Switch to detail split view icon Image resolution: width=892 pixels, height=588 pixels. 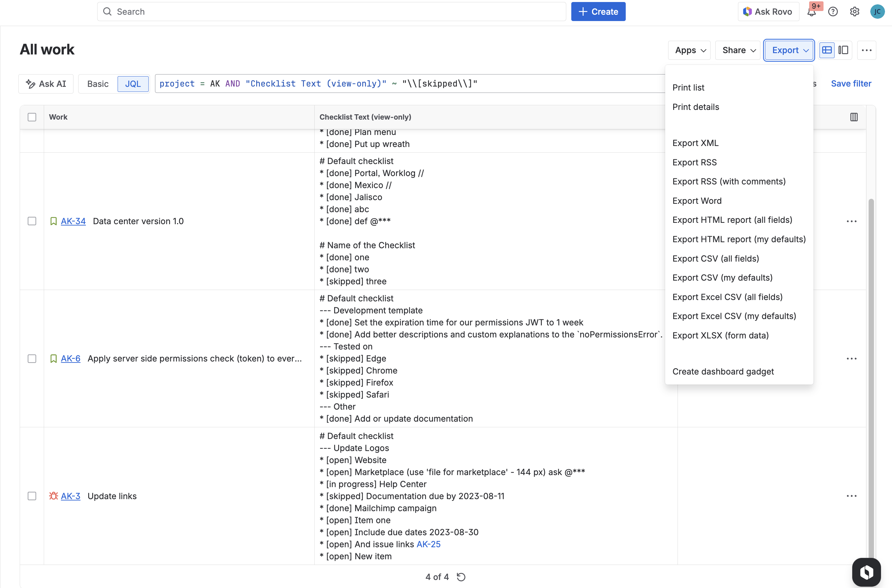843,50
